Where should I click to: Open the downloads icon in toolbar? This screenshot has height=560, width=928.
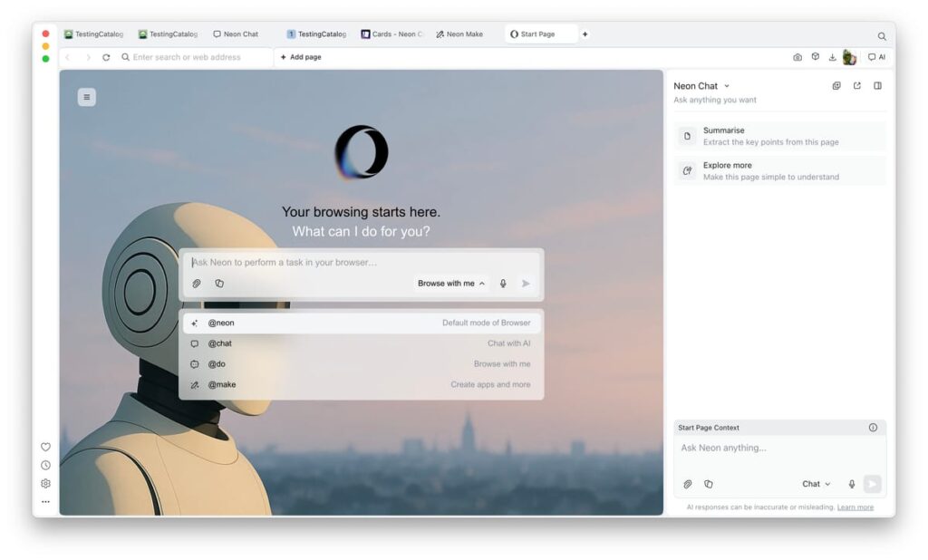[832, 57]
